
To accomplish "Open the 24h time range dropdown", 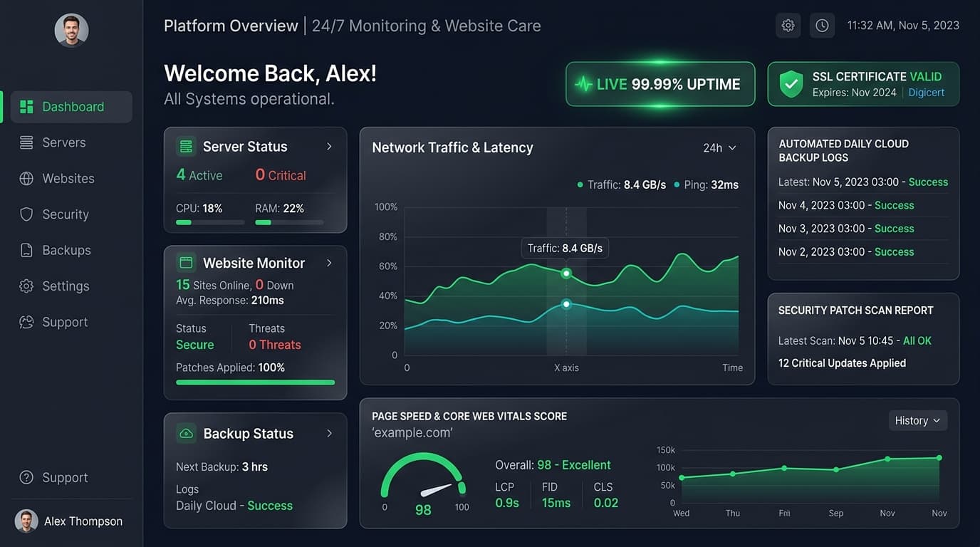I will (719, 148).
